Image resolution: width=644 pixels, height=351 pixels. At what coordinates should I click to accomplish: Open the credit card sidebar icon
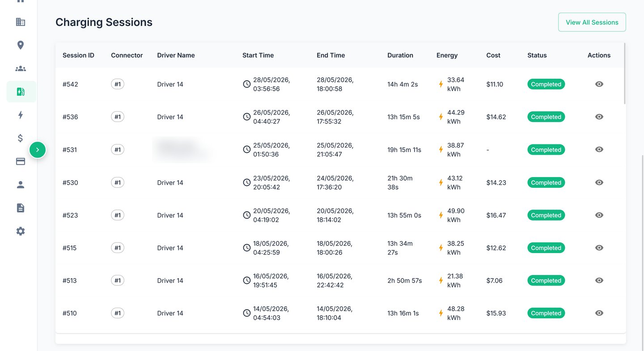(x=21, y=161)
